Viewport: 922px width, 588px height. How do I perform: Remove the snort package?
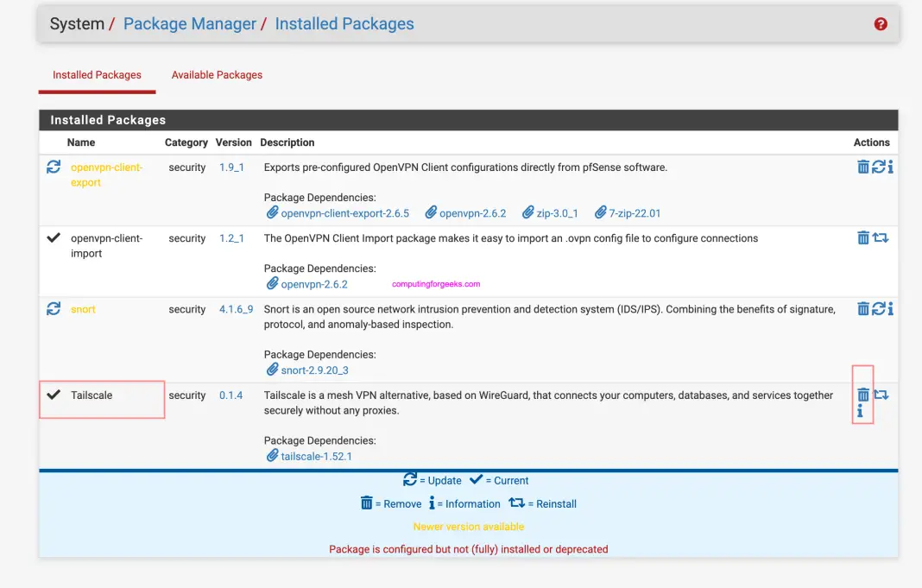tap(862, 308)
